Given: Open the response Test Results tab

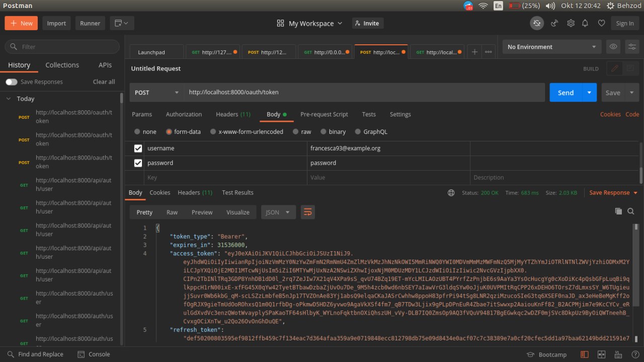Looking at the screenshot, I should coord(237,192).
